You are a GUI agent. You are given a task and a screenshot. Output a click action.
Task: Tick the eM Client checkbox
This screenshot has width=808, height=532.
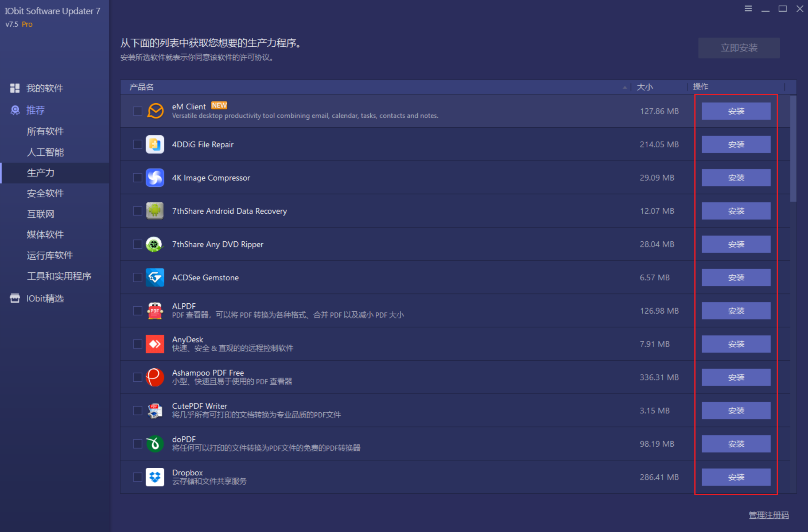[x=137, y=111]
